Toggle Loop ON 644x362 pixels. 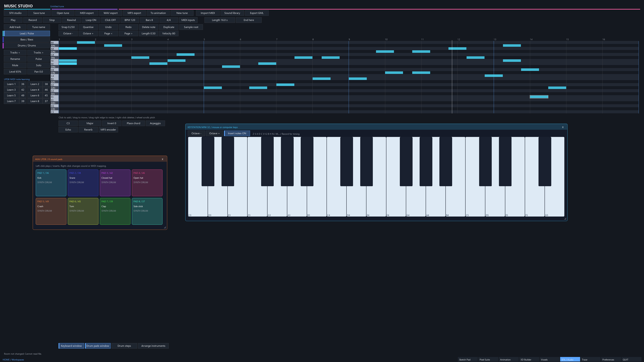tap(91, 20)
